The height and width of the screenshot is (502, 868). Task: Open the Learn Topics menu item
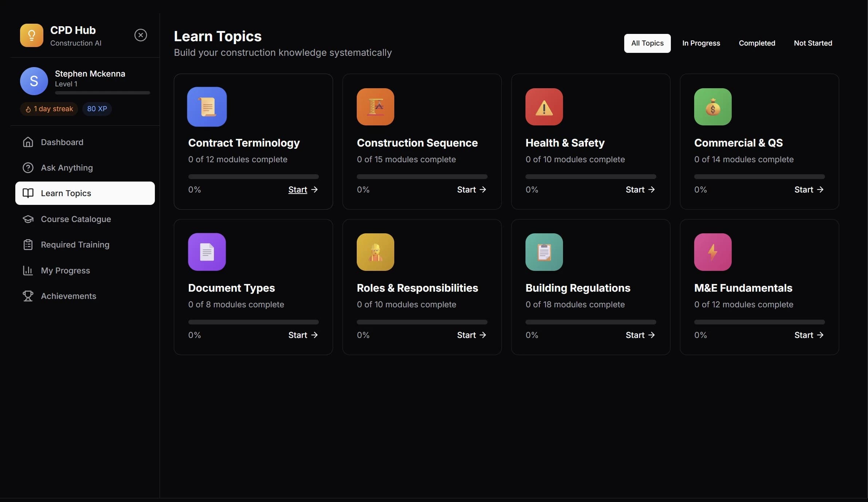[66, 193]
